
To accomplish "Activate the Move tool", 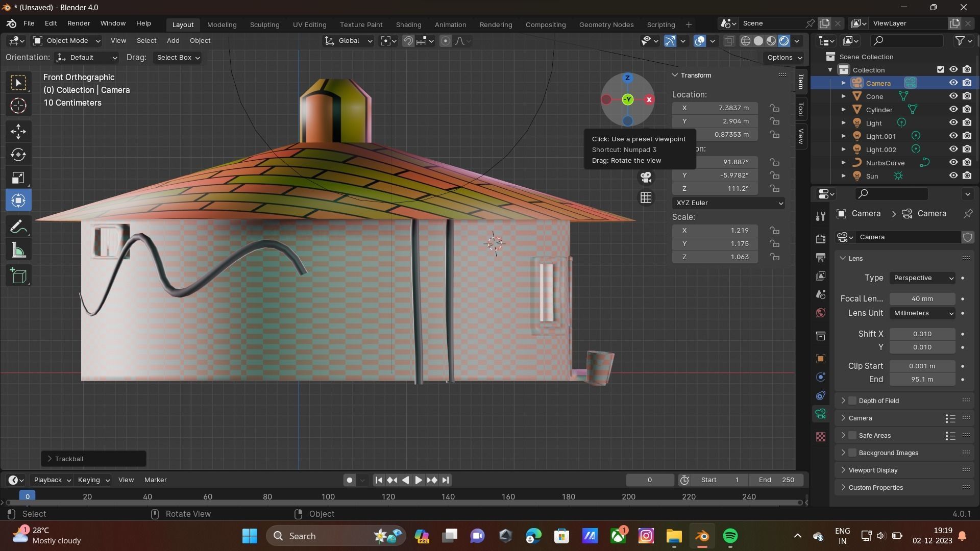I will click(18, 132).
